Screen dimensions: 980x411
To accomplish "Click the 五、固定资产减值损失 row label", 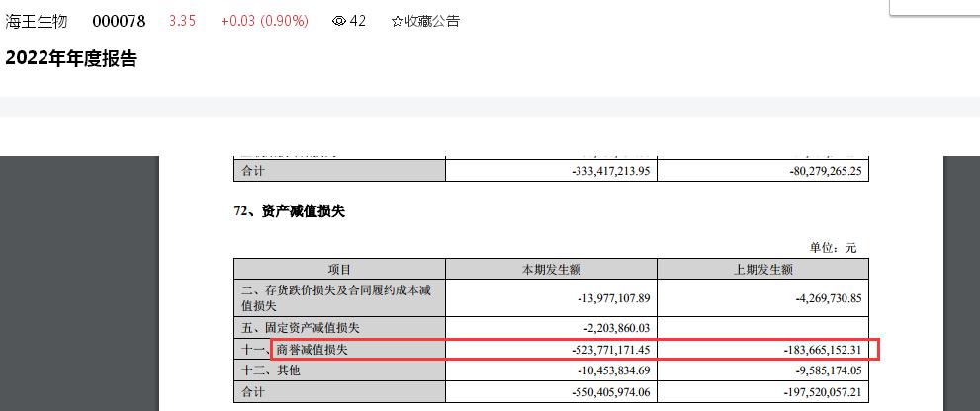I will [300, 328].
